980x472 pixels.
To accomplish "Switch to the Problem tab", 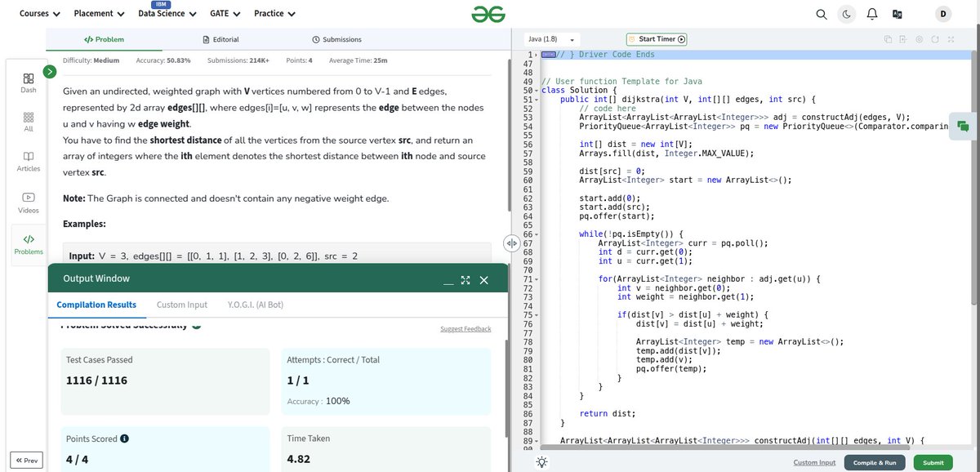I will 104,39.
